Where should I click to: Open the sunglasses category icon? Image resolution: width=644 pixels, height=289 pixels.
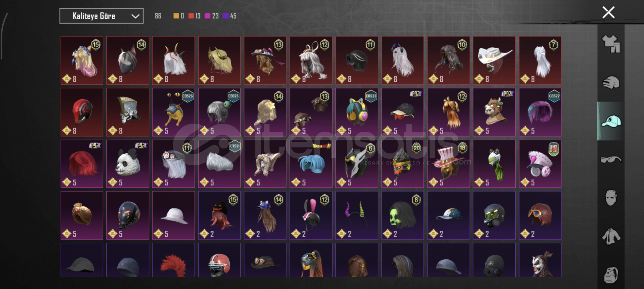pyautogui.click(x=611, y=160)
